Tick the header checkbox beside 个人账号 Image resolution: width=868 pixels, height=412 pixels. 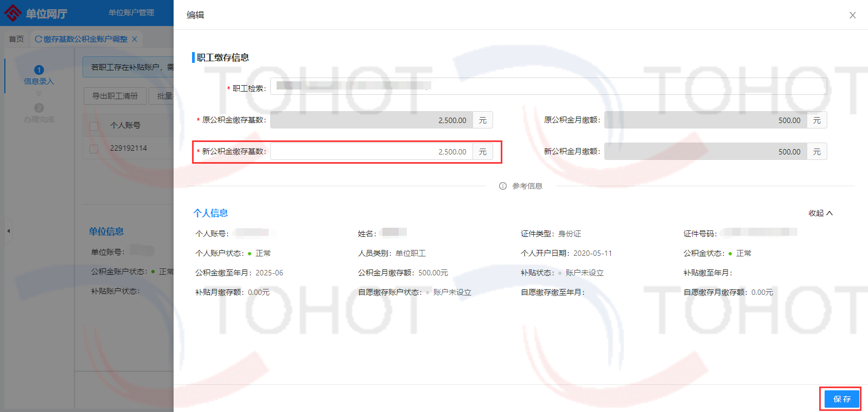tap(94, 126)
